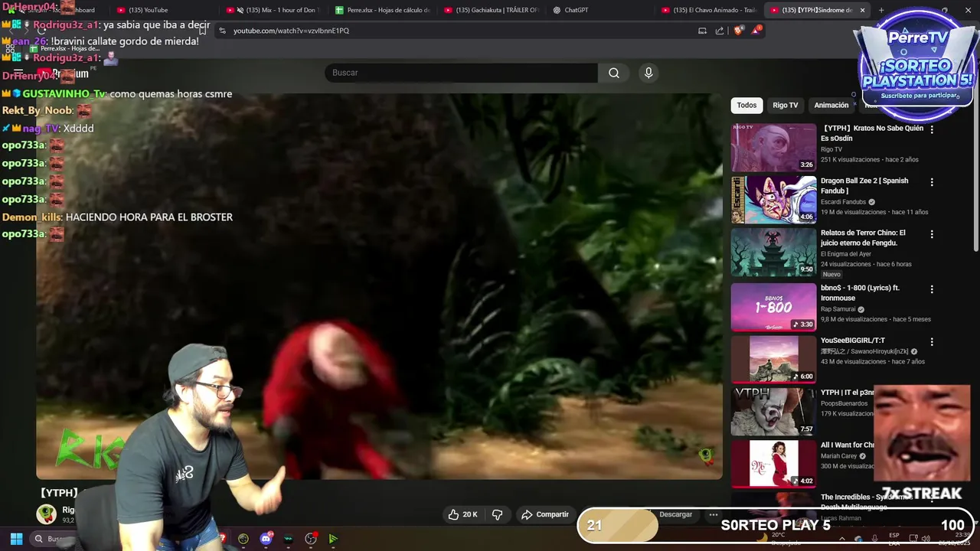Click the playing video to pause it
Image resolution: width=980 pixels, height=551 pixels.
379,287
